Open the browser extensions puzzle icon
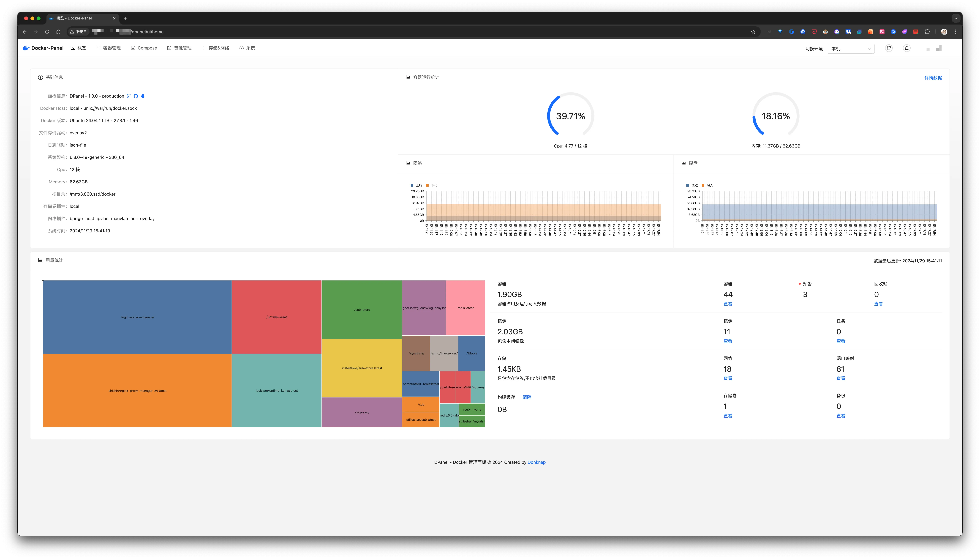The width and height of the screenshot is (980, 559). coord(927,32)
